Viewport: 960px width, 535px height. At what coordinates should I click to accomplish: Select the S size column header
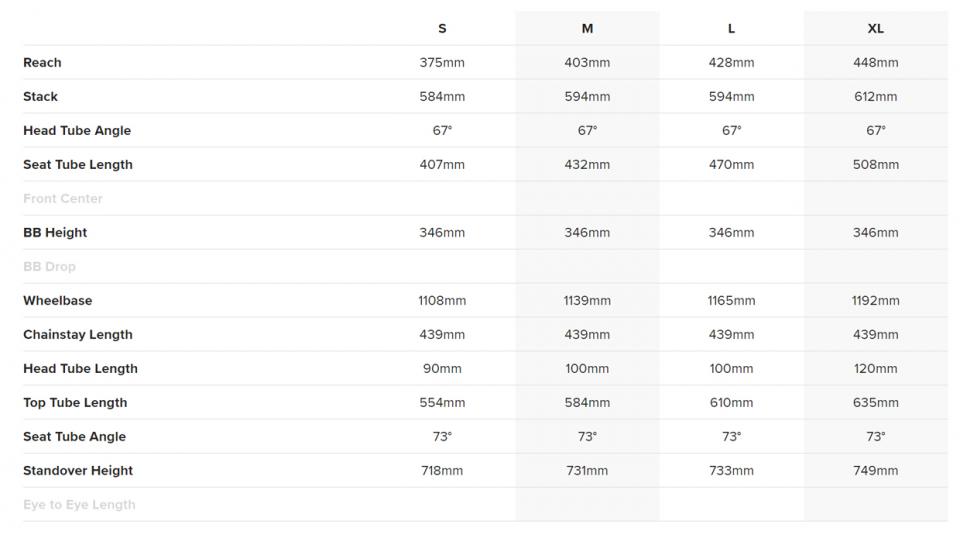442,29
